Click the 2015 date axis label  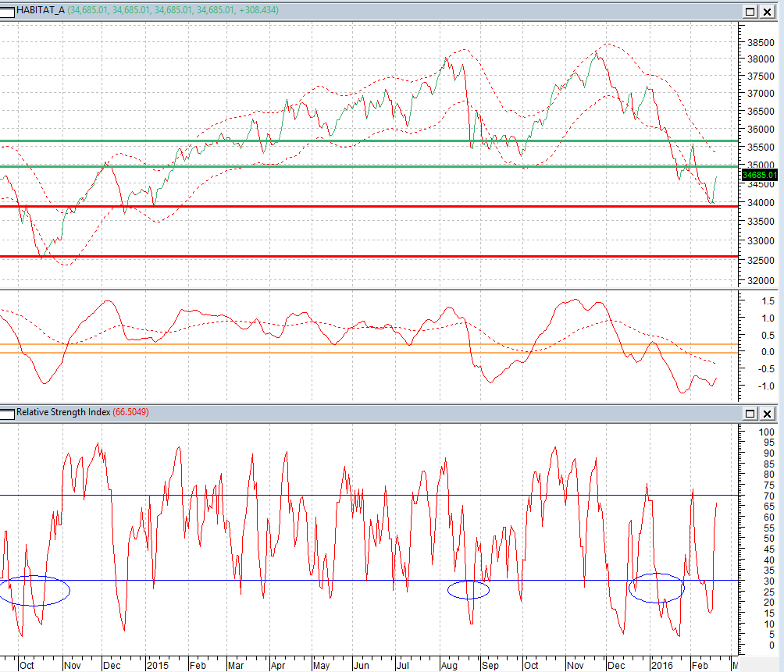point(158,666)
